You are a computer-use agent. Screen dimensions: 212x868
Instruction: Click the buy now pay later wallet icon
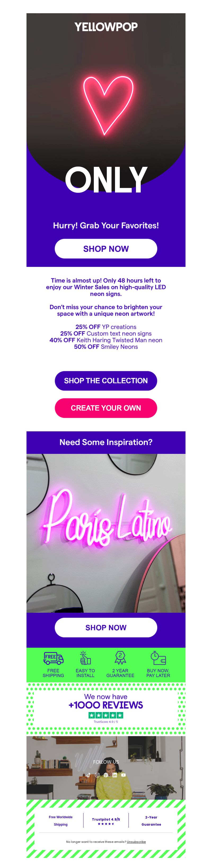[x=158, y=658]
